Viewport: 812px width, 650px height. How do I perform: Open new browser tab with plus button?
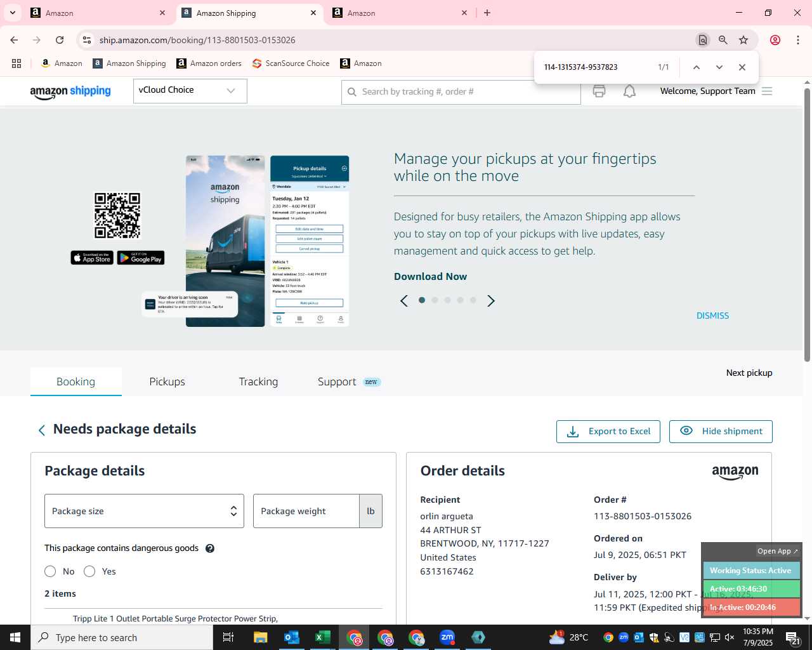point(487,13)
